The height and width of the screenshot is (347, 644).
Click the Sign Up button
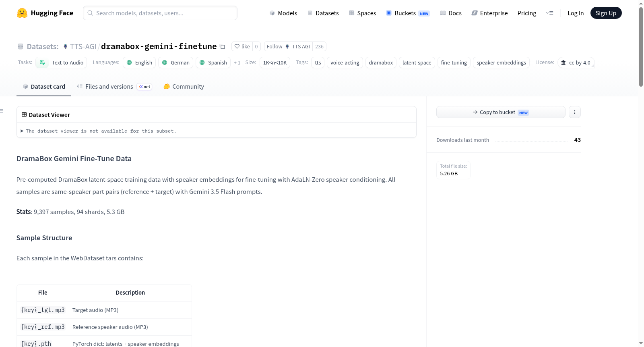click(606, 13)
